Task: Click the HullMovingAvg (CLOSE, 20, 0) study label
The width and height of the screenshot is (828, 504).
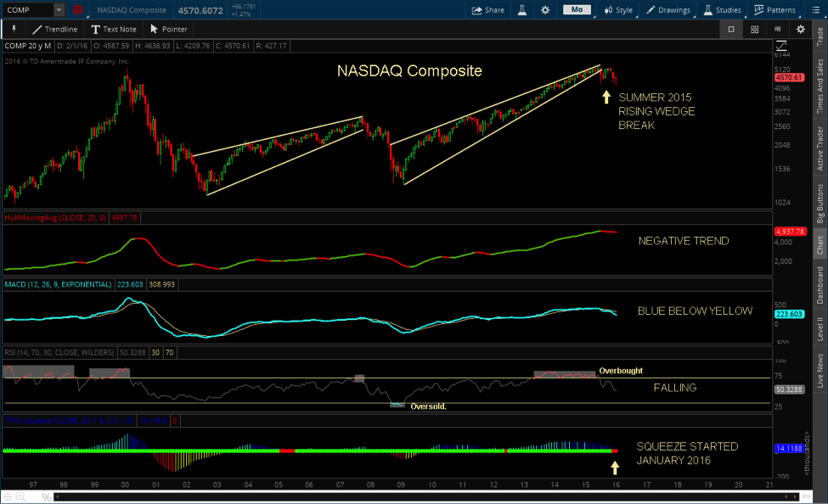Action: tap(55, 217)
